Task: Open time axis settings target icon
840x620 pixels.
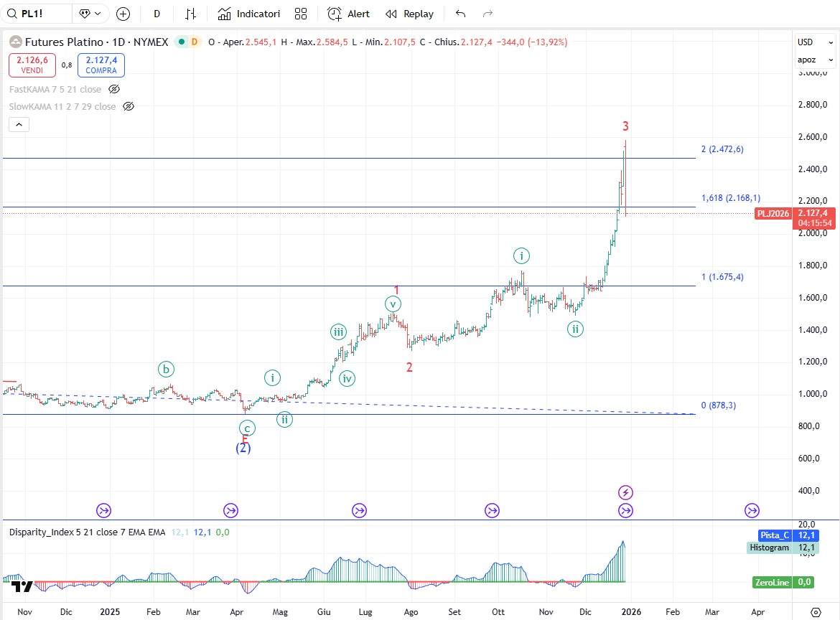Action: tap(816, 612)
